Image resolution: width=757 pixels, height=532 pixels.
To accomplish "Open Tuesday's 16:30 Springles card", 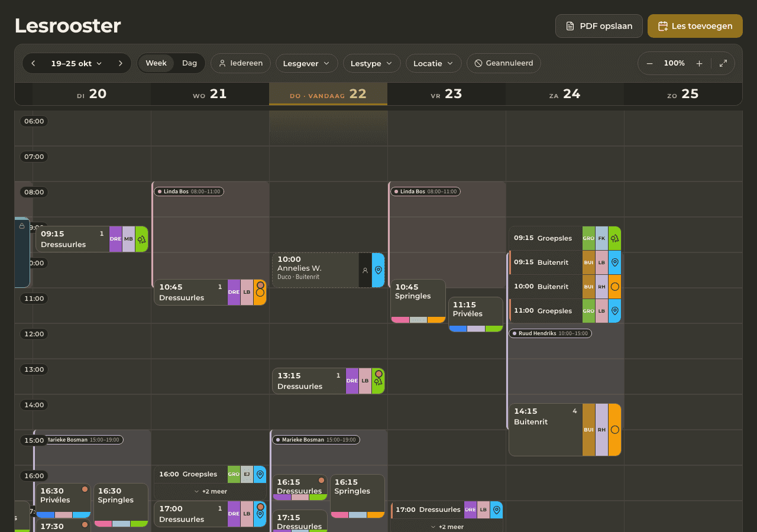I will coord(121,505).
